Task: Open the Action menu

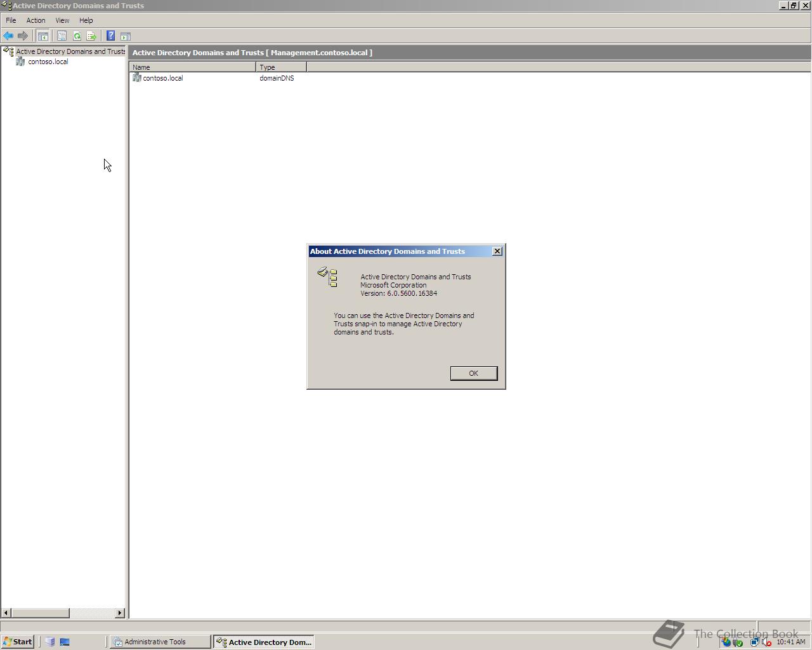Action: point(36,20)
